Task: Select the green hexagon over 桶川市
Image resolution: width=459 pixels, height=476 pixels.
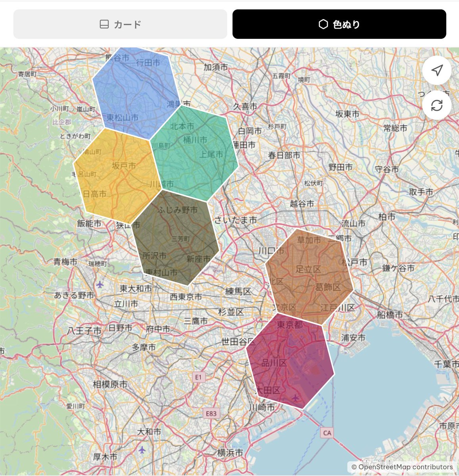Action: coord(194,153)
